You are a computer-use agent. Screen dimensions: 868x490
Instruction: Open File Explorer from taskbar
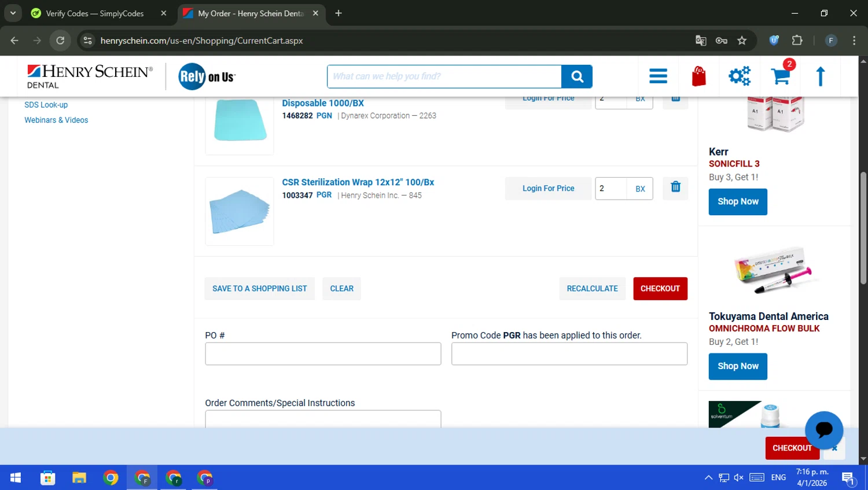coord(79,477)
